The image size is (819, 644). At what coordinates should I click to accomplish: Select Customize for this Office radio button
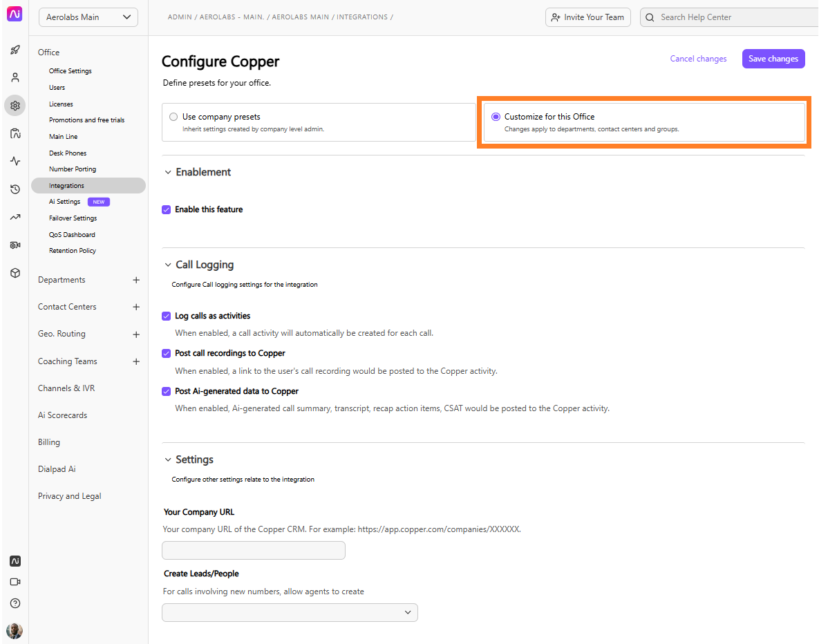(496, 117)
